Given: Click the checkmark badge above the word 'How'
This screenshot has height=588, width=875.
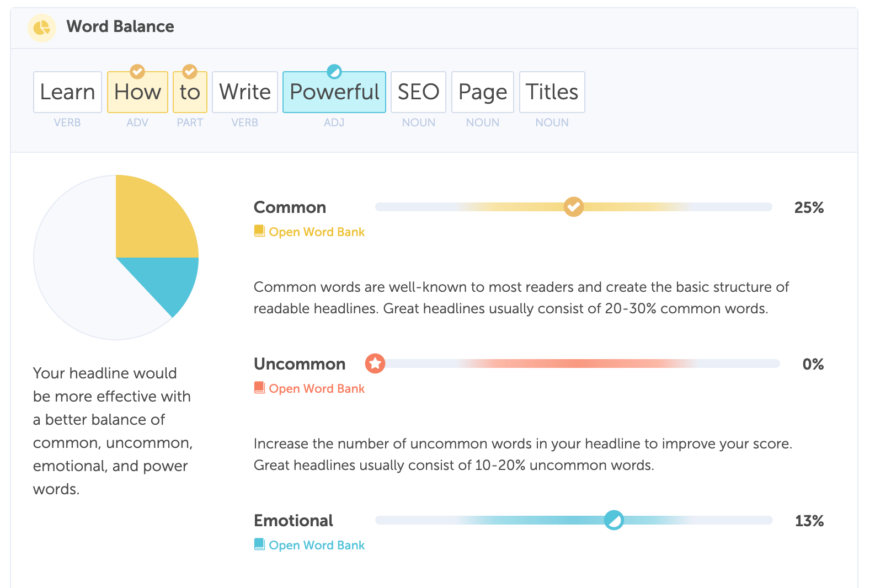Looking at the screenshot, I should [x=137, y=71].
